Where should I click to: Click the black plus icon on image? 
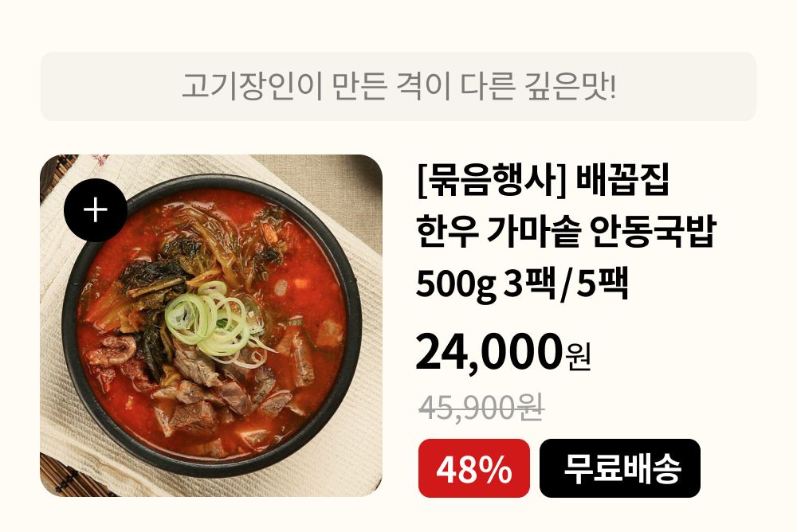96,209
